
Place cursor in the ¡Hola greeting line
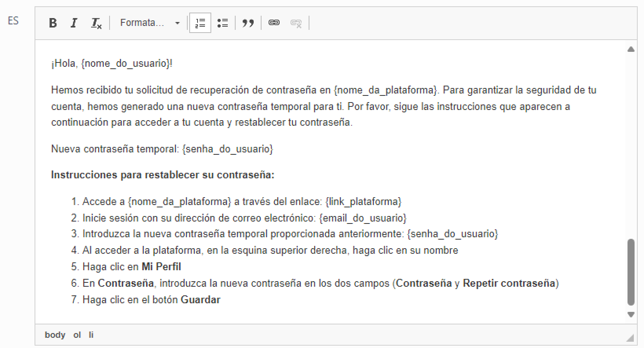(112, 64)
